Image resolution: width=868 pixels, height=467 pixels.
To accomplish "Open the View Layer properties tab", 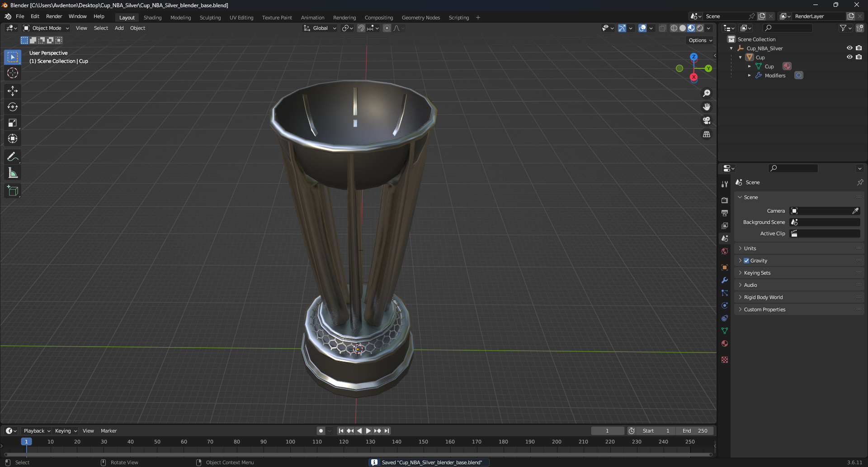I will click(x=725, y=225).
